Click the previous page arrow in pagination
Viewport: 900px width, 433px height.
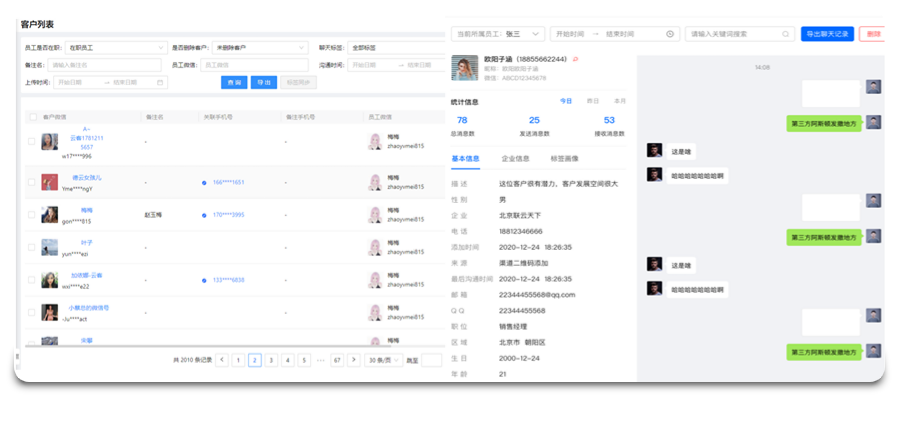221,360
